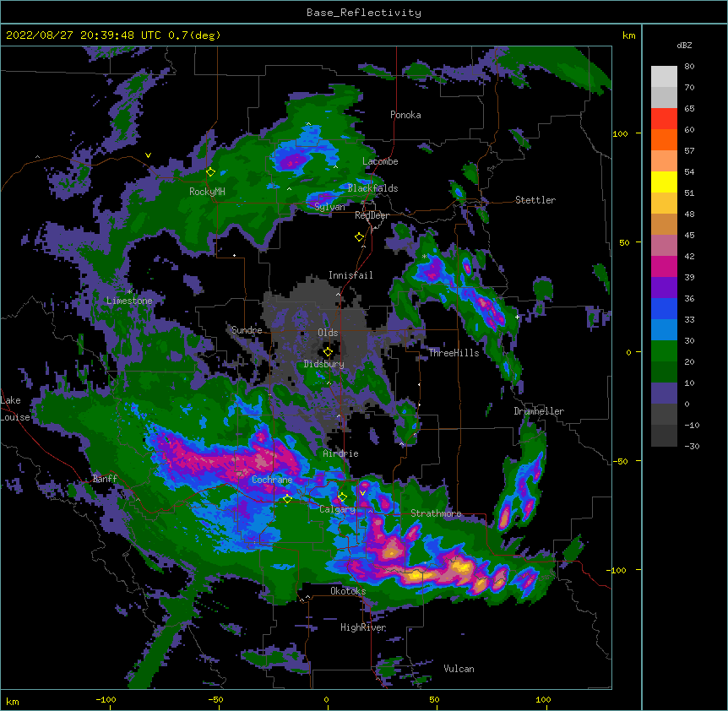Pick the blue 33-36 dBZ legend swatch
Screen dimensions: 728x711
(664, 308)
